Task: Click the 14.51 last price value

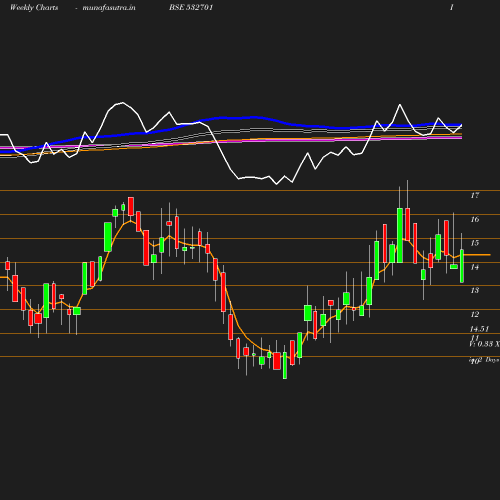Action: (x=479, y=329)
